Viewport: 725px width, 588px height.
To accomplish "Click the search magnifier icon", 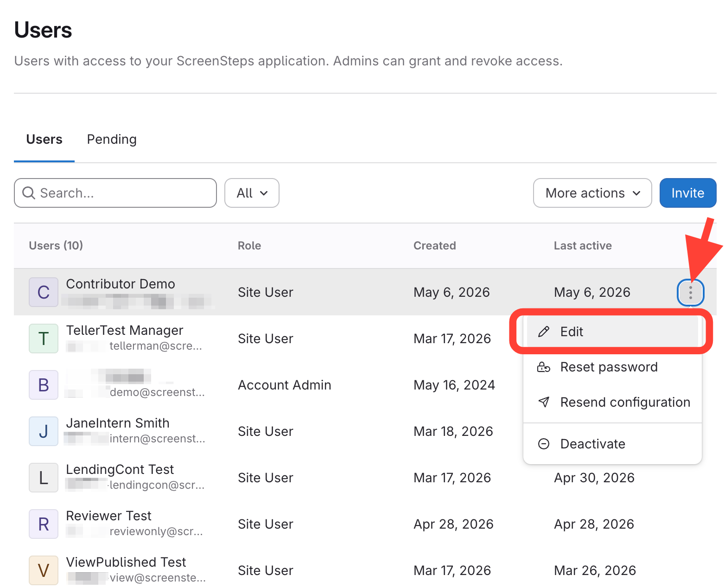I will (x=29, y=193).
